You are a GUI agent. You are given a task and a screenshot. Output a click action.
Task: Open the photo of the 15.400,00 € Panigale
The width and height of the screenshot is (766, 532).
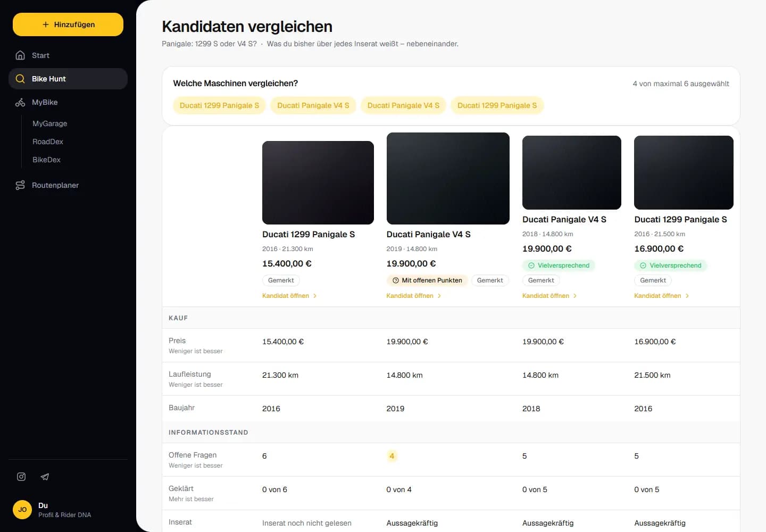pyautogui.click(x=318, y=182)
